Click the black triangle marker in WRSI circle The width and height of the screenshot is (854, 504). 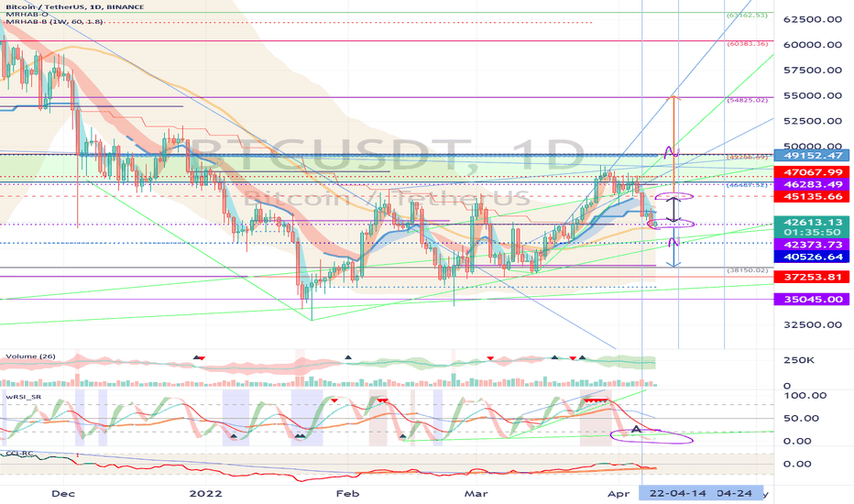point(636,430)
